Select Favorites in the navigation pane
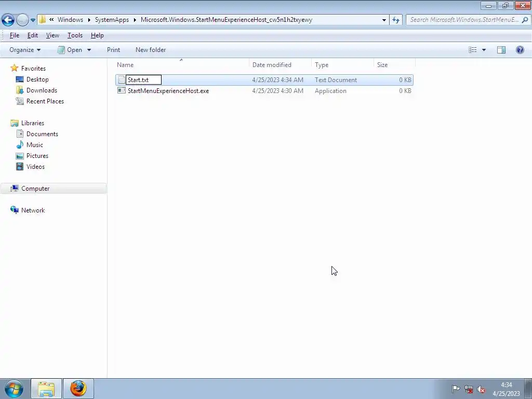532x399 pixels. point(33,69)
